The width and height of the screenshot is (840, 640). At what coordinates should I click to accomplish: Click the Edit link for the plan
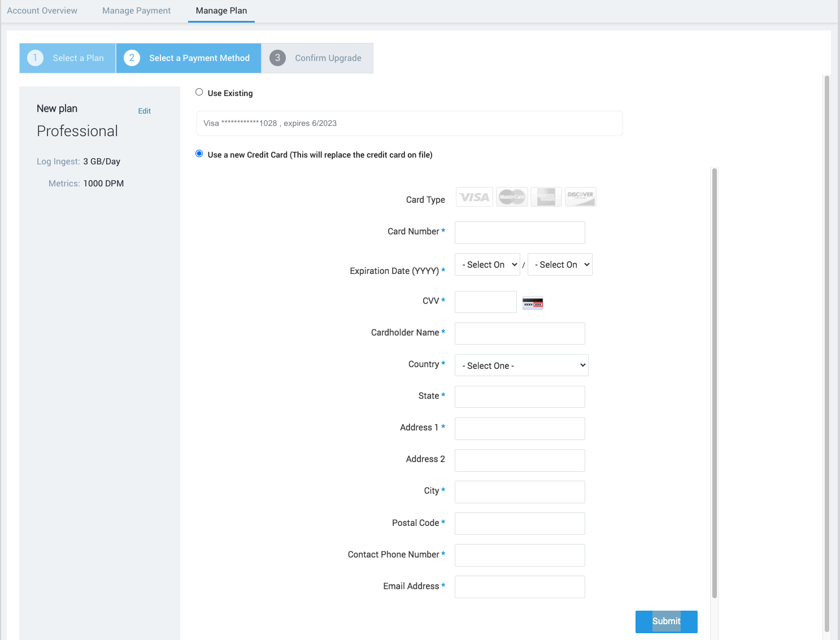pyautogui.click(x=144, y=111)
